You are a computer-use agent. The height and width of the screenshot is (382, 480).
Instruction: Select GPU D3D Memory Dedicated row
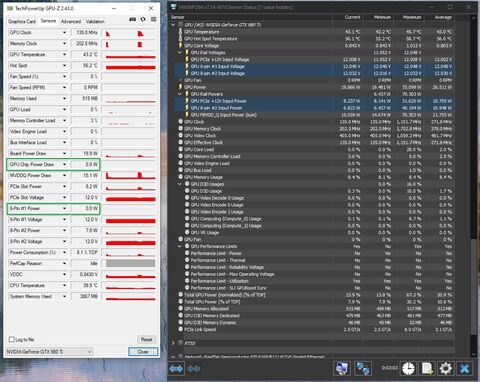coord(313,315)
